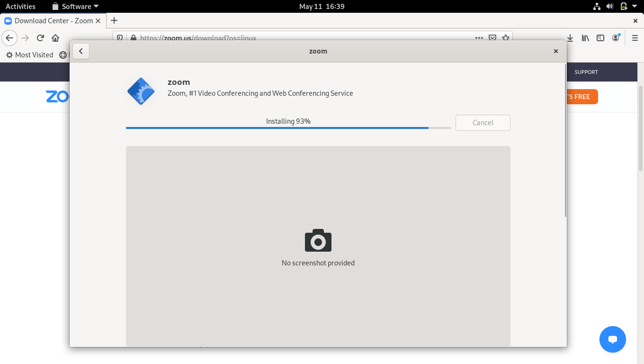Open the page actions ellipsis menu

point(479,37)
